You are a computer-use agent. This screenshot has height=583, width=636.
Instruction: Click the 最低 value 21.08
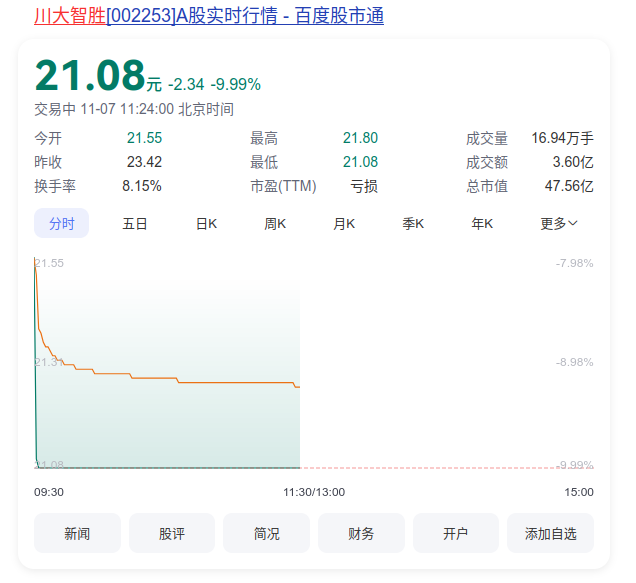click(x=360, y=162)
